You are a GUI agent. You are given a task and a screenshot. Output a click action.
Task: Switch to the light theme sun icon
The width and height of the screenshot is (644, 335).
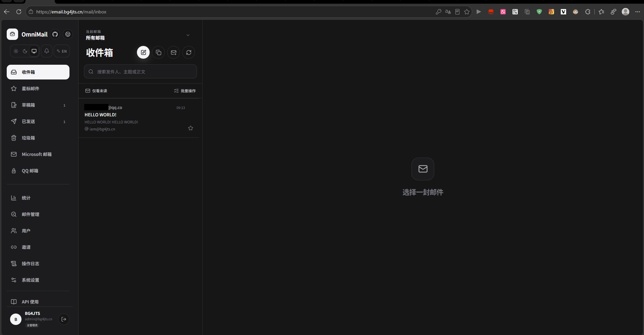[x=16, y=51]
